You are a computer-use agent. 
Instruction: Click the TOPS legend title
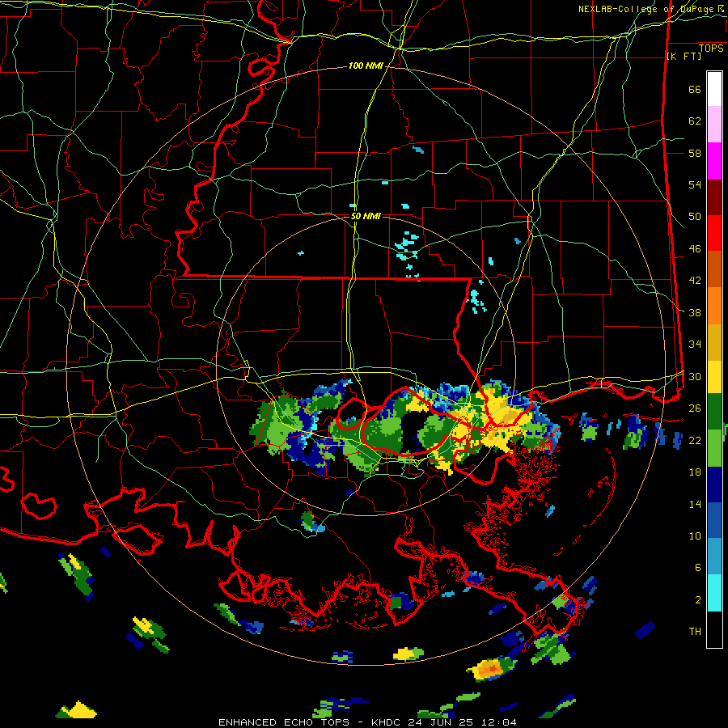[x=711, y=48]
